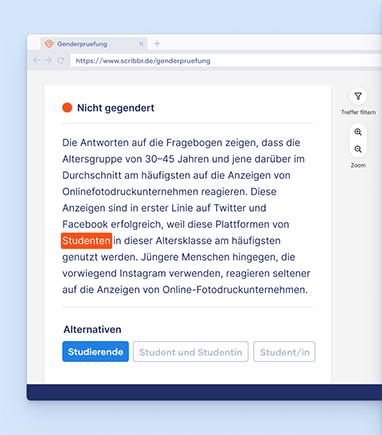The width and height of the screenshot is (382, 435).
Task: Zoom in with the plus magnifier
Action: click(358, 132)
